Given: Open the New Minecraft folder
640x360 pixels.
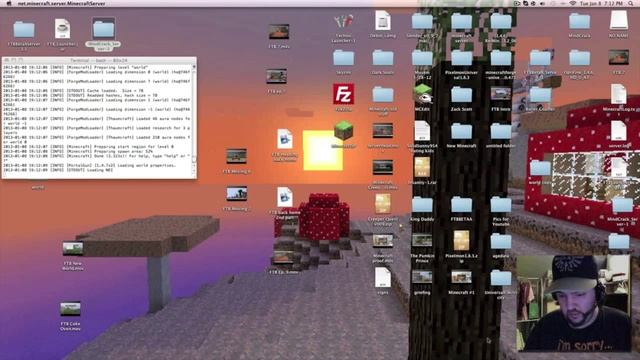Looking at the screenshot, I should pos(462,131).
